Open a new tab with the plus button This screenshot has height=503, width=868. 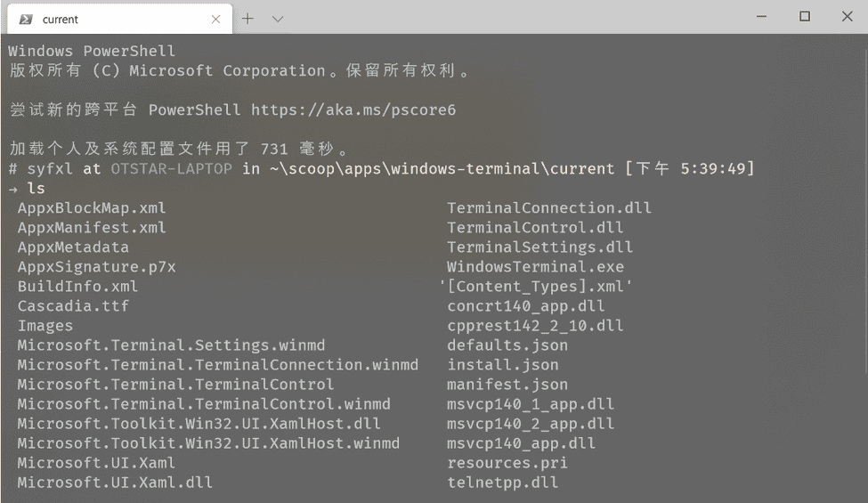coord(247,19)
